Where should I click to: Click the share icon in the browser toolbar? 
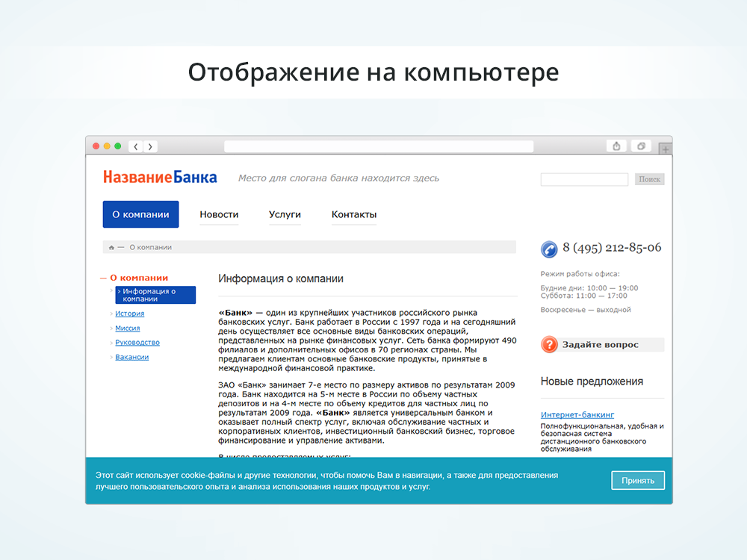coord(616,146)
